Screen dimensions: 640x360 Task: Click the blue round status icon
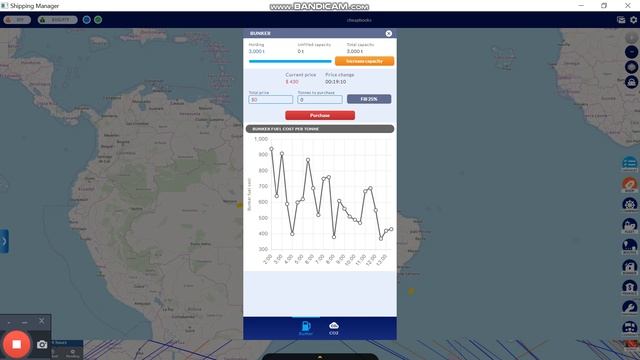click(87, 20)
